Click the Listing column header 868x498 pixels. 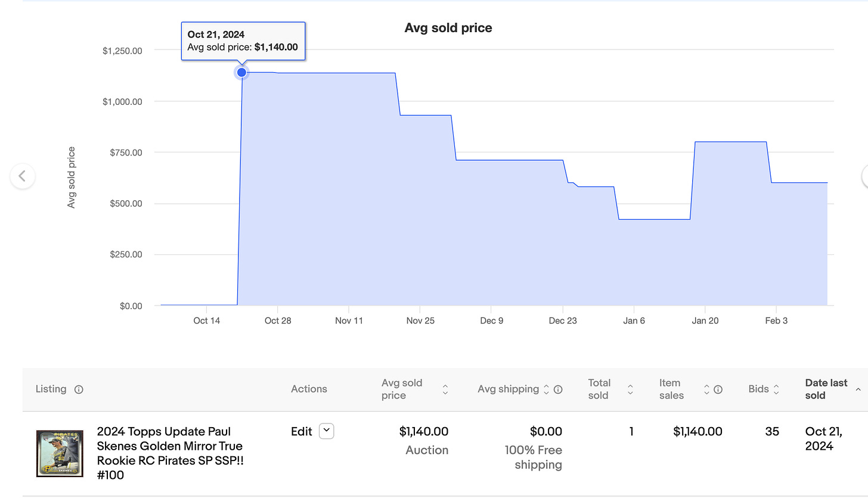tap(51, 389)
